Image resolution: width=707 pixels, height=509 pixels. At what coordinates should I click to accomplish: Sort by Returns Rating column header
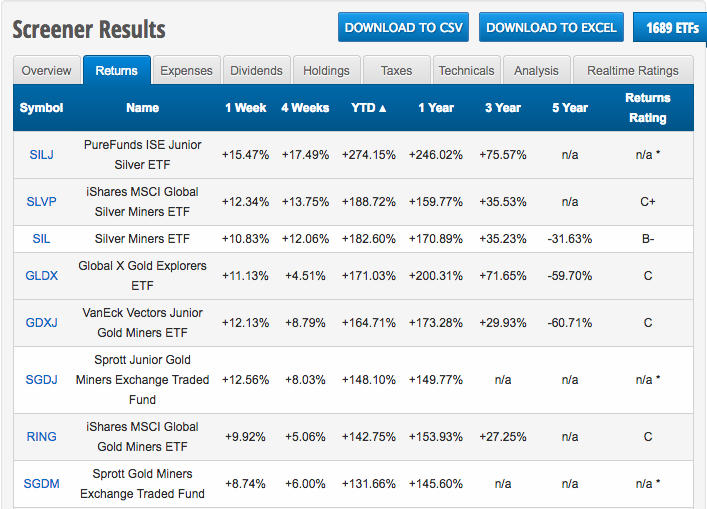point(647,108)
